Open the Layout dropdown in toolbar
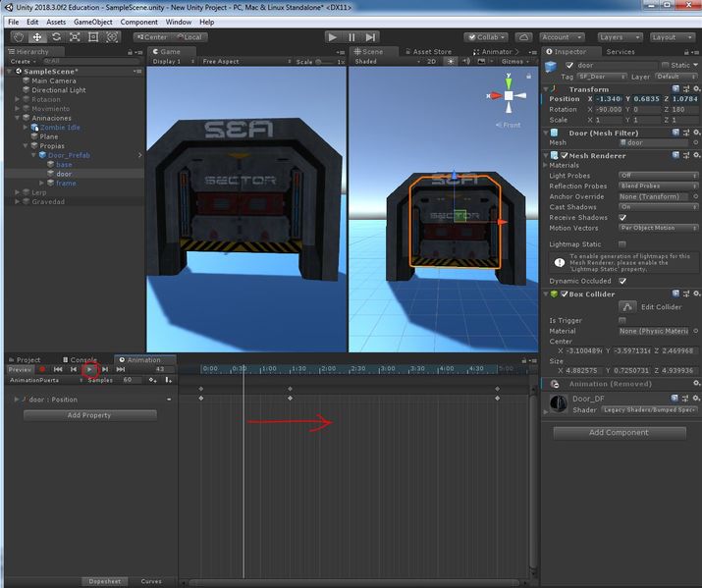Image resolution: width=702 pixels, height=588 pixels. tap(672, 37)
